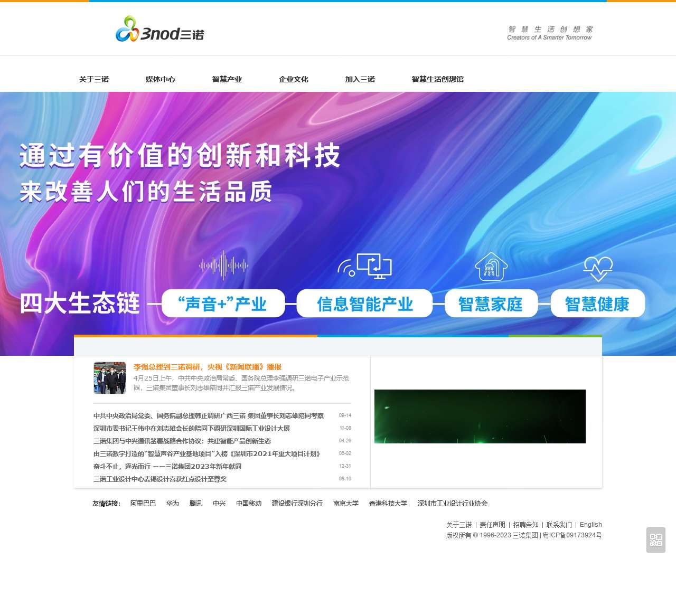Screen dimensions: 676x616
Task: Click the smart home house icon
Action: (x=491, y=267)
